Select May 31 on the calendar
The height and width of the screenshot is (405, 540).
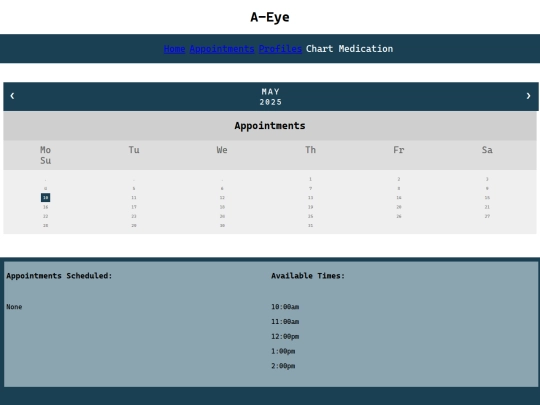tap(310, 226)
